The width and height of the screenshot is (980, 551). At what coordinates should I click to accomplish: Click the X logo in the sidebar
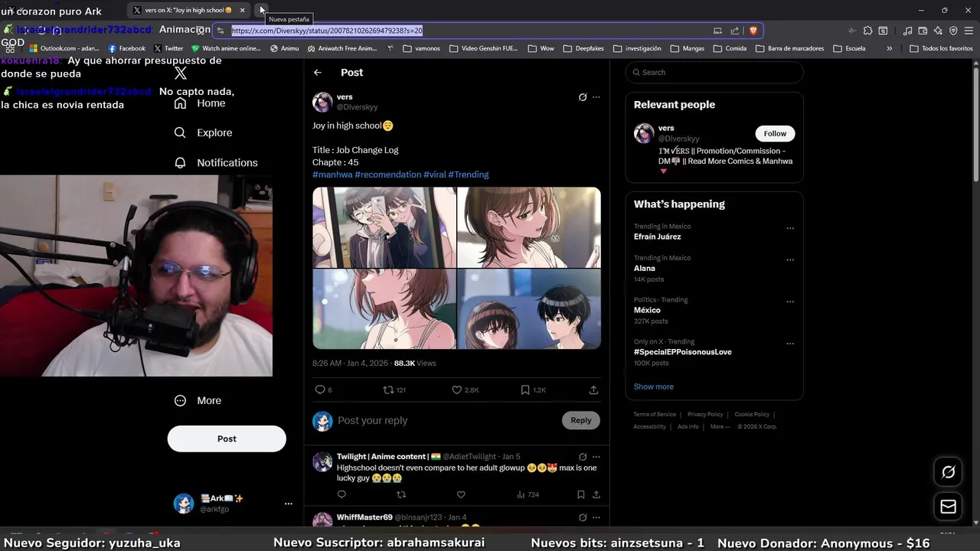(x=181, y=73)
